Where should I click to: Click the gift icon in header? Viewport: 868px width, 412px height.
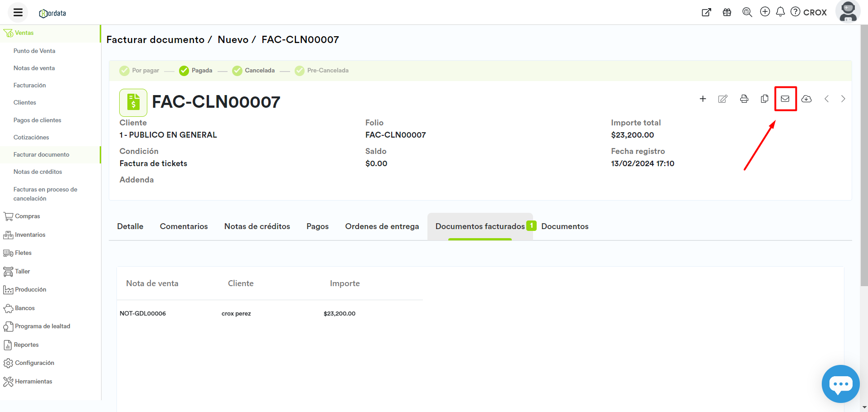[x=727, y=12]
